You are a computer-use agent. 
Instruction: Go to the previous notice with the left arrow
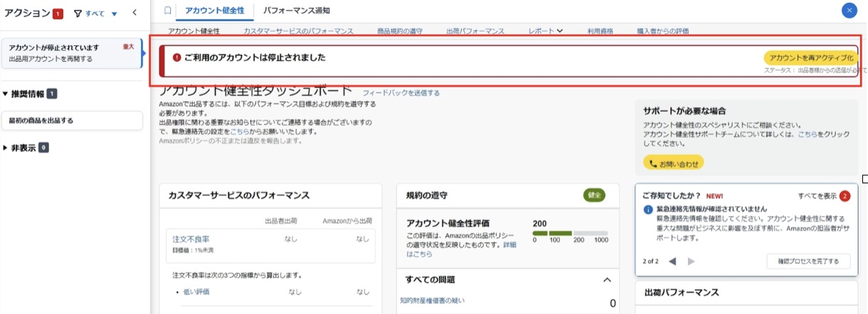click(672, 261)
